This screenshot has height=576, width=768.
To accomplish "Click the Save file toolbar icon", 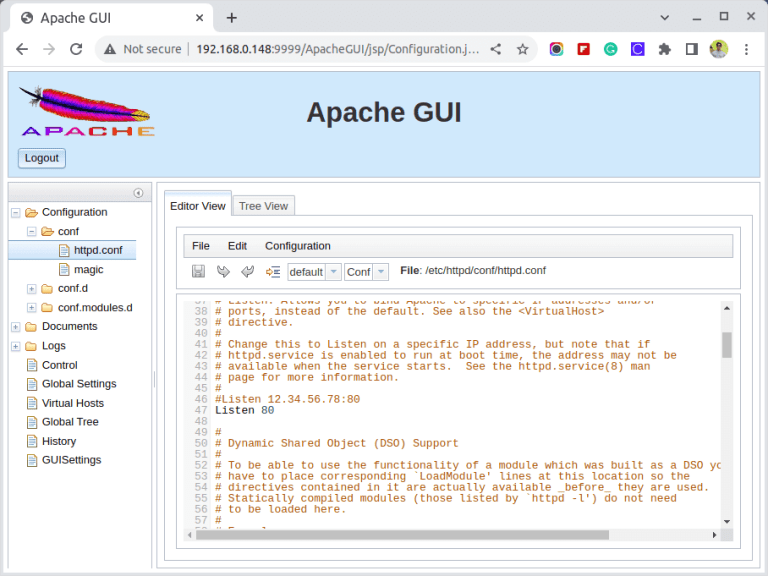I will [198, 271].
